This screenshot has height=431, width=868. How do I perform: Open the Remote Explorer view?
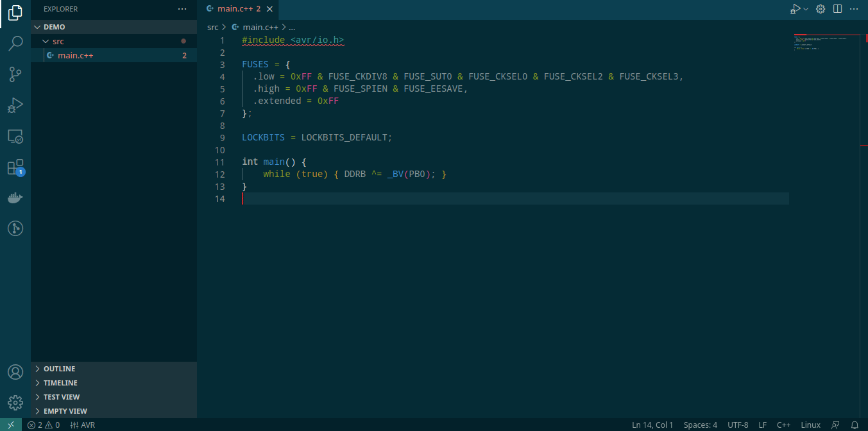[x=15, y=136]
